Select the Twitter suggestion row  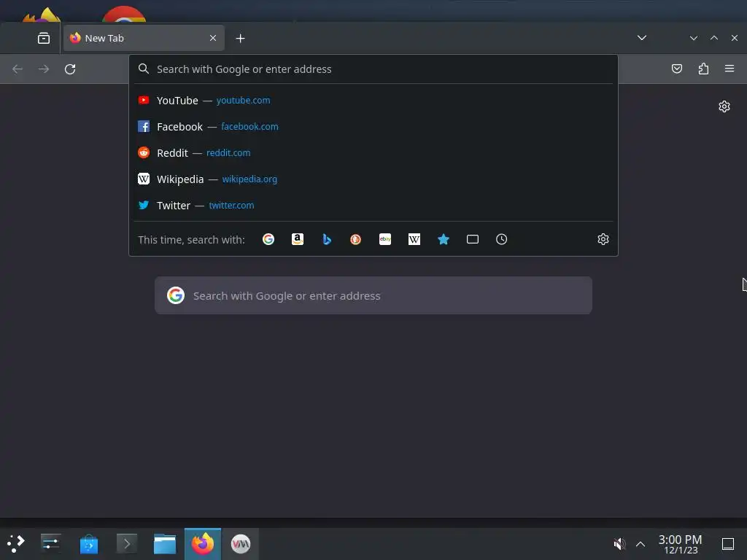pyautogui.click(x=373, y=205)
